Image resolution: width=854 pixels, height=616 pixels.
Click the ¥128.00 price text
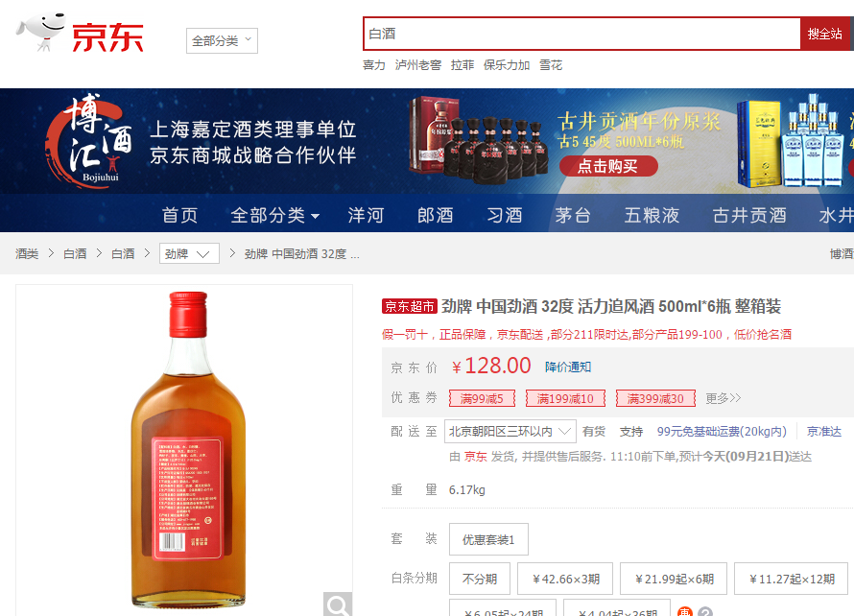(491, 366)
